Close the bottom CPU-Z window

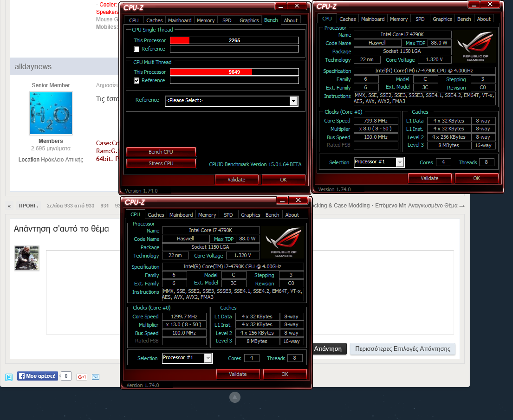point(299,200)
